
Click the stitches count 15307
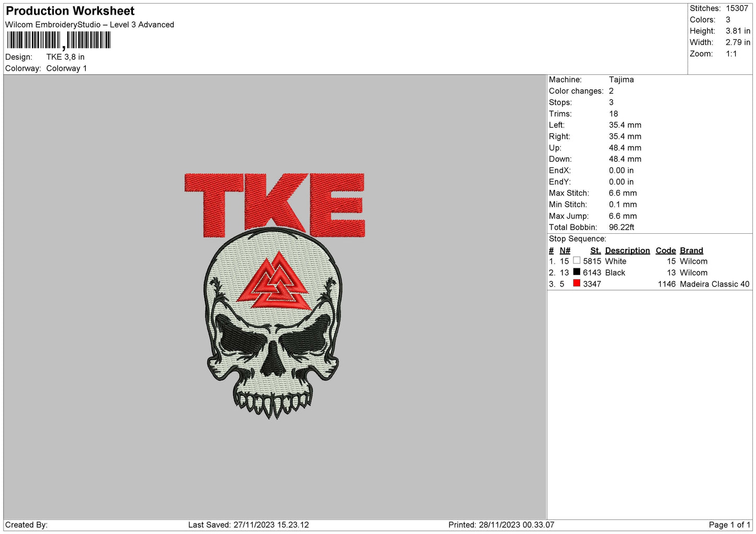(737, 8)
